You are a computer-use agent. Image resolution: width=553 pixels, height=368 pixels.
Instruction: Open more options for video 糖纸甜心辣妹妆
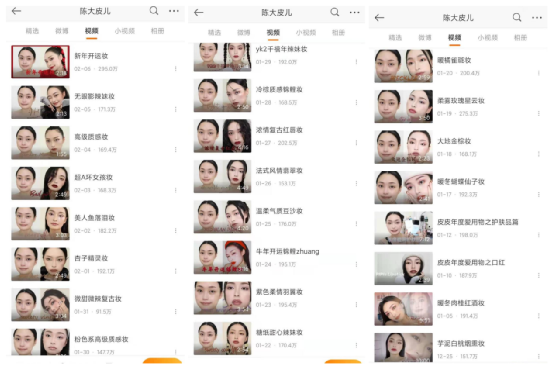(x=356, y=345)
